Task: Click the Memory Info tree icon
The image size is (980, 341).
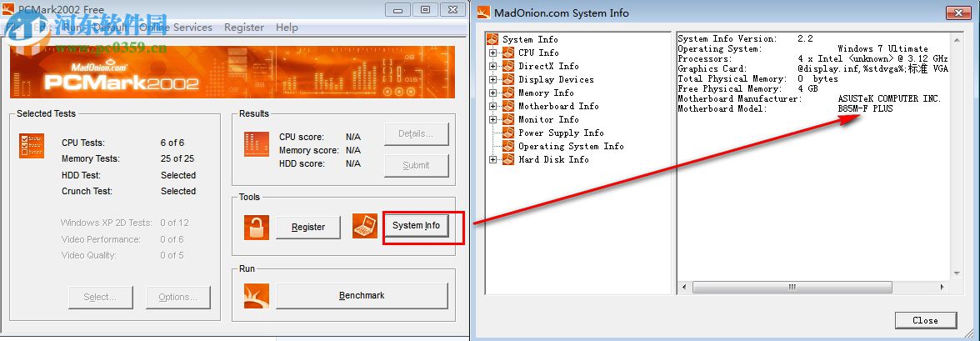Action: (508, 93)
